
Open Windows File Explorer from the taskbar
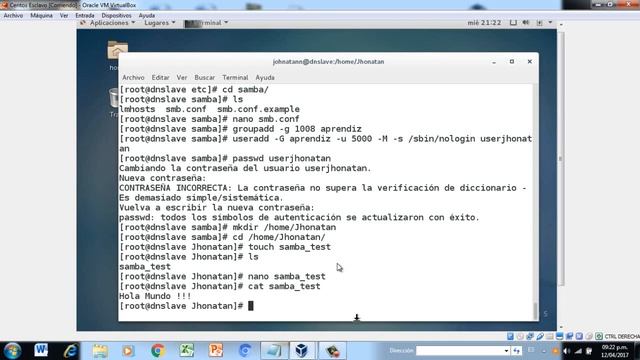point(100,351)
